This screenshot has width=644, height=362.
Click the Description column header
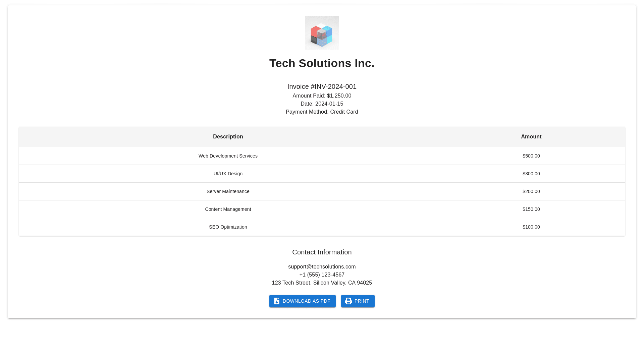pos(228,137)
